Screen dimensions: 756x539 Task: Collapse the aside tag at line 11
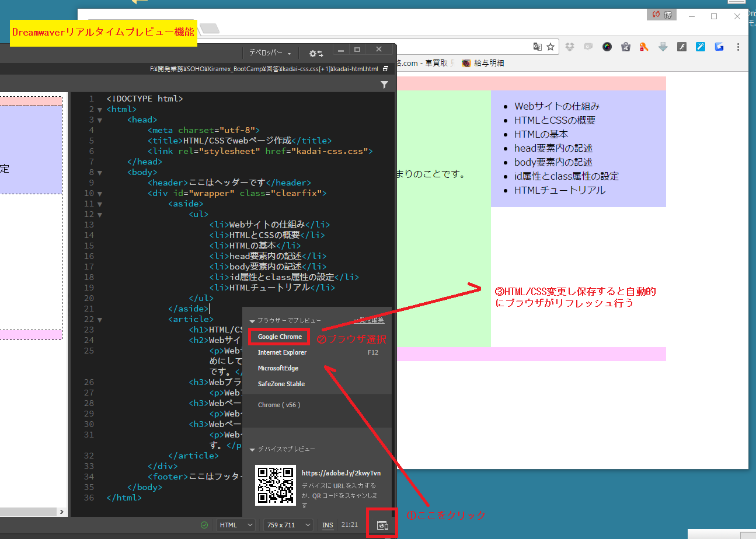[x=99, y=204]
